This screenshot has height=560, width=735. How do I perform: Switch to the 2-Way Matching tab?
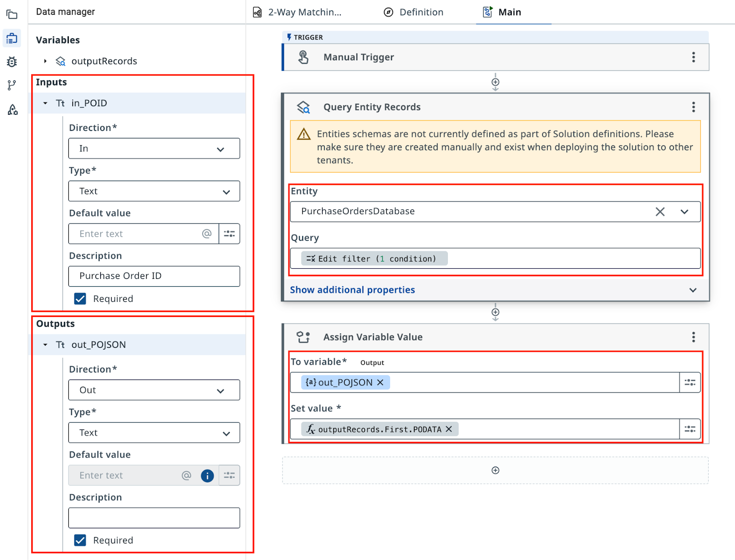click(297, 12)
